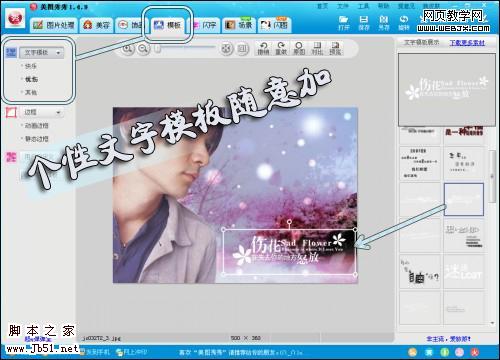500x360 pixels.
Task: Click the rotation handle above text overlay
Action: coord(289,222)
